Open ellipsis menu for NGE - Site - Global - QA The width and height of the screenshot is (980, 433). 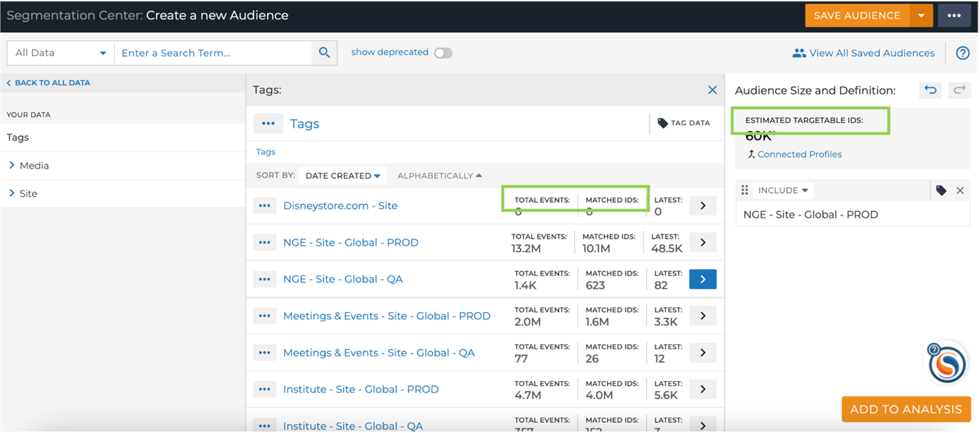tap(265, 279)
